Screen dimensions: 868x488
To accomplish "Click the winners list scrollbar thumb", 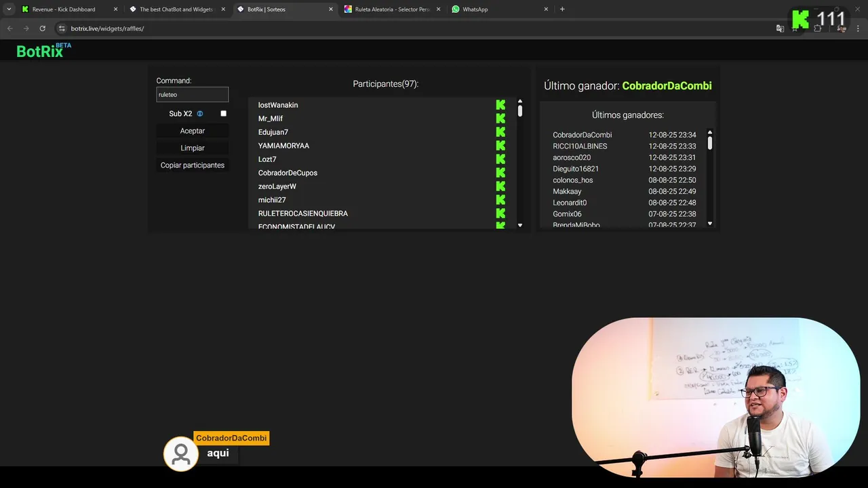I will point(710,143).
